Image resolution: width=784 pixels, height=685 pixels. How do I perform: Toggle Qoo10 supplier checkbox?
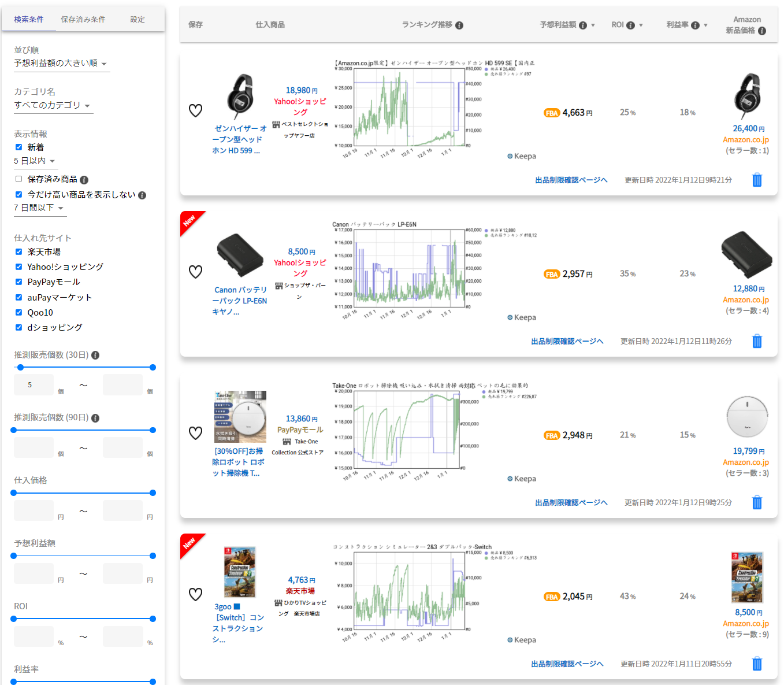click(x=18, y=313)
